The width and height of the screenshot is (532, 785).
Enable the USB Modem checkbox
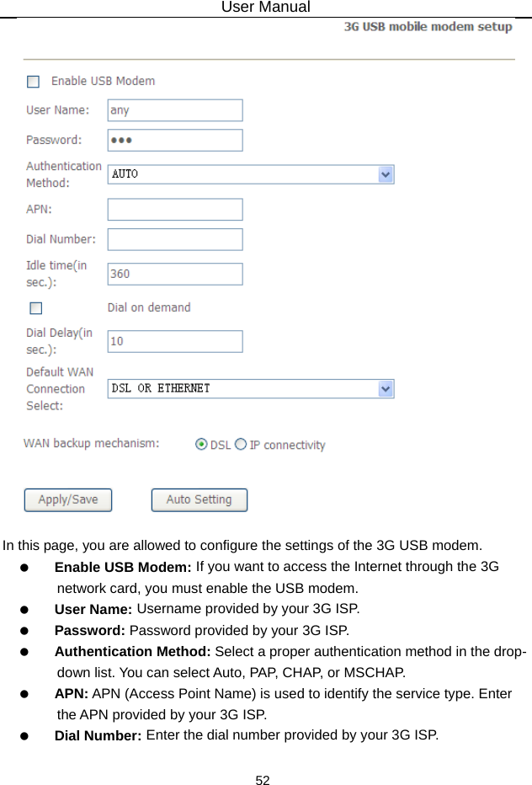click(x=33, y=82)
